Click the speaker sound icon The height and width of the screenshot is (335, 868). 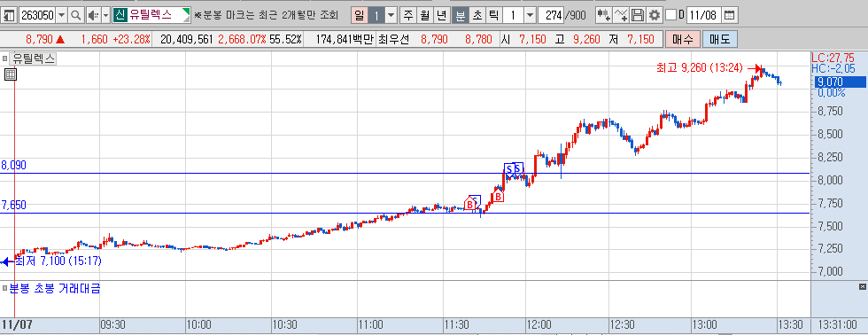pos(92,15)
